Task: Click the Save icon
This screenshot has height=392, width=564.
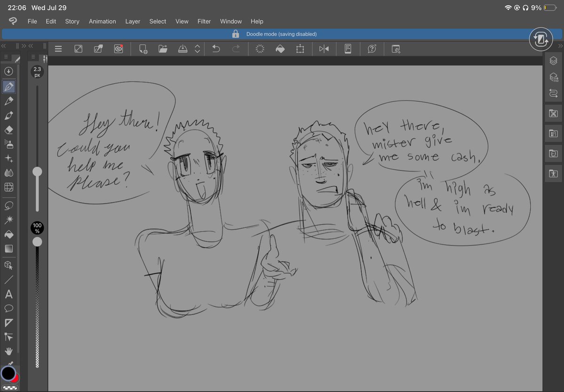Action: pyautogui.click(x=183, y=49)
